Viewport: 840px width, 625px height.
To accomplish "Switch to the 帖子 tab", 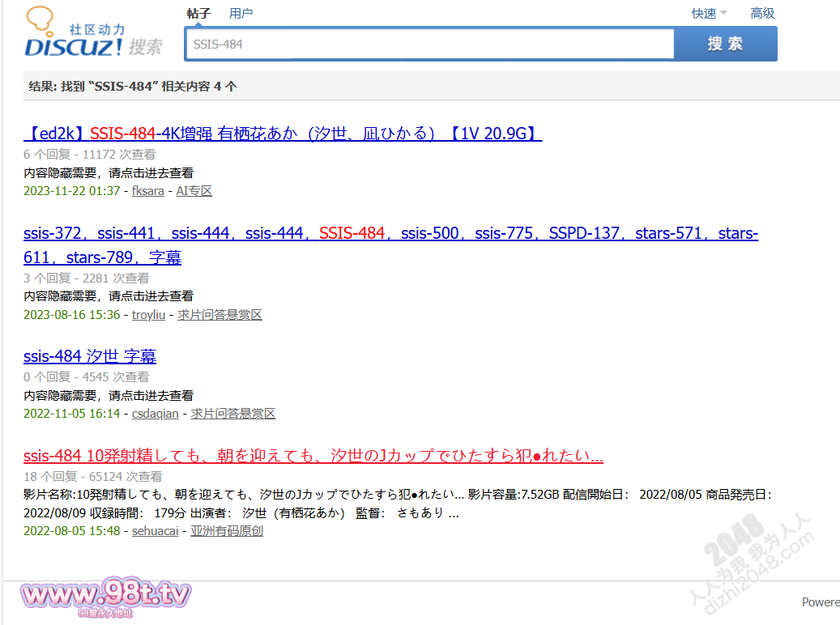I will click(x=198, y=13).
